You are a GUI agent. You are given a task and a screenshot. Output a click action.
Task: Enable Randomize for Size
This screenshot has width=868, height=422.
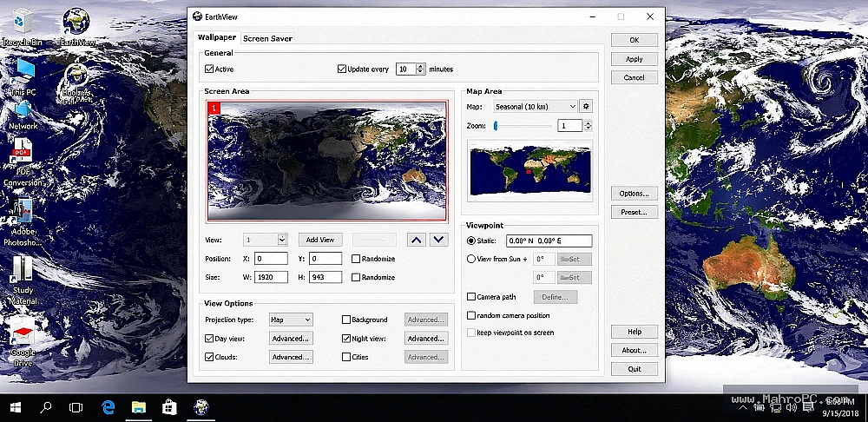[x=356, y=277]
